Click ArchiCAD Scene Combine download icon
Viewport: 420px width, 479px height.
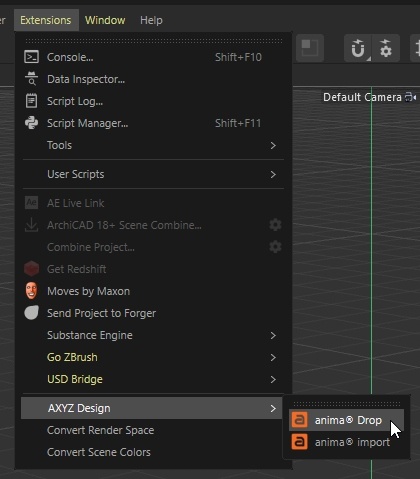pyautogui.click(x=31, y=225)
